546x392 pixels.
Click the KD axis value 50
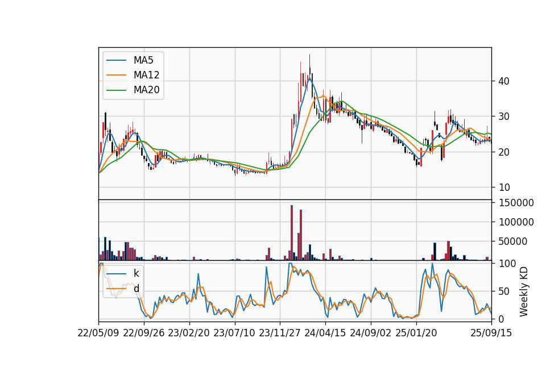tap(504, 291)
